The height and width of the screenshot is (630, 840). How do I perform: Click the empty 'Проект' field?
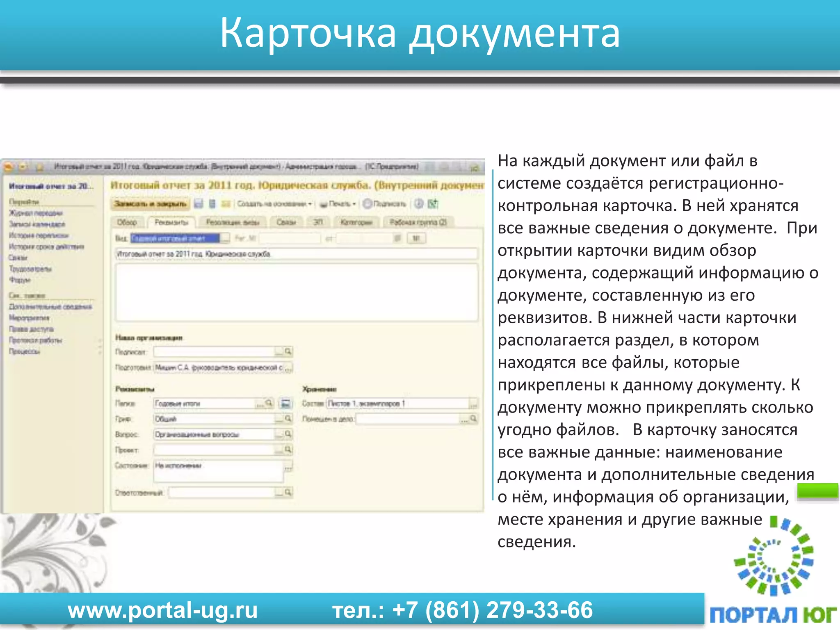click(x=214, y=450)
